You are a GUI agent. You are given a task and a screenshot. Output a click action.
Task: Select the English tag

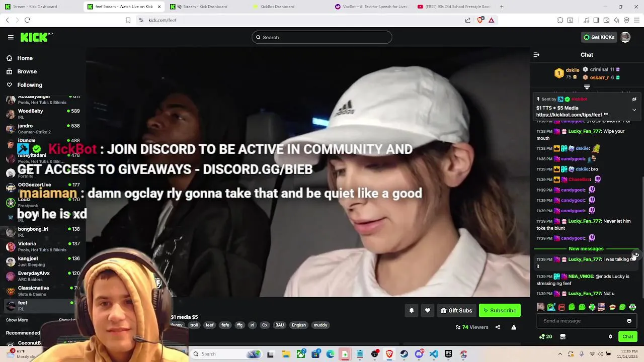(299, 325)
